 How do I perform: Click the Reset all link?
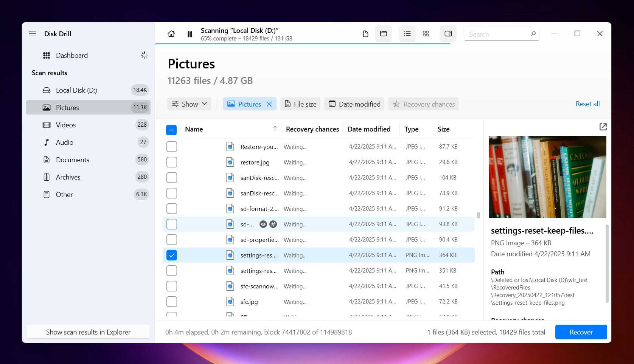(x=587, y=104)
